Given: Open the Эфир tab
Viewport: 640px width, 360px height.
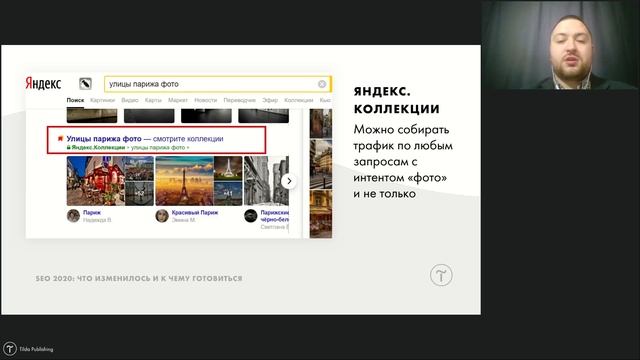Looking at the screenshot, I should 270,100.
